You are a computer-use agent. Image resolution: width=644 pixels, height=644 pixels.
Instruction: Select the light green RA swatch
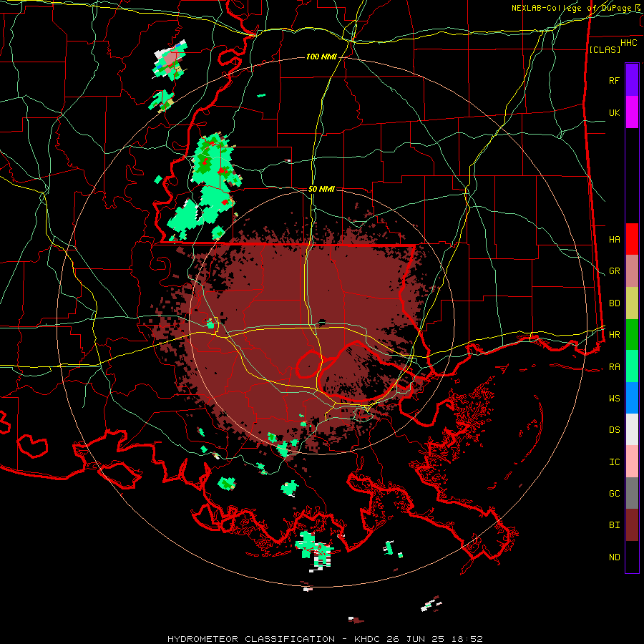coord(632,366)
